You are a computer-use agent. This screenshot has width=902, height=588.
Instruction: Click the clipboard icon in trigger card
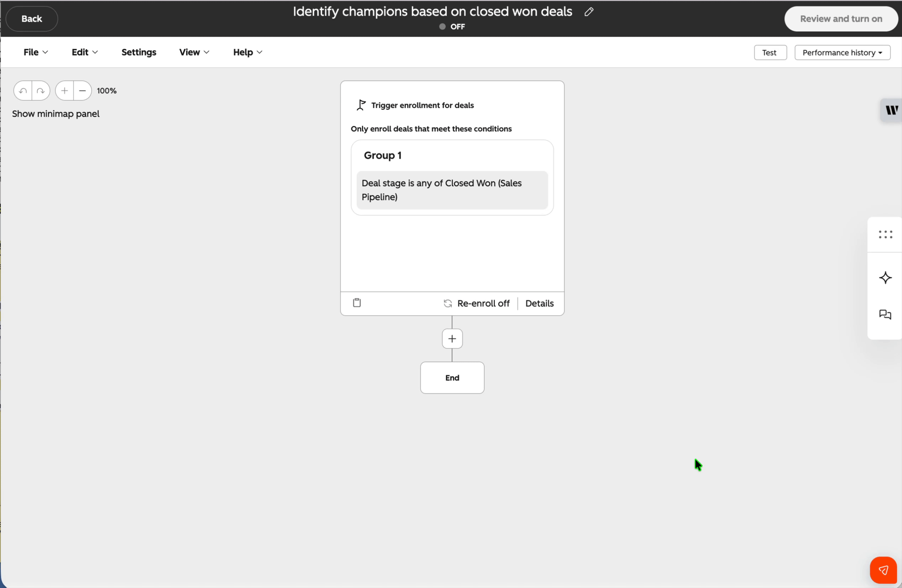tap(357, 303)
